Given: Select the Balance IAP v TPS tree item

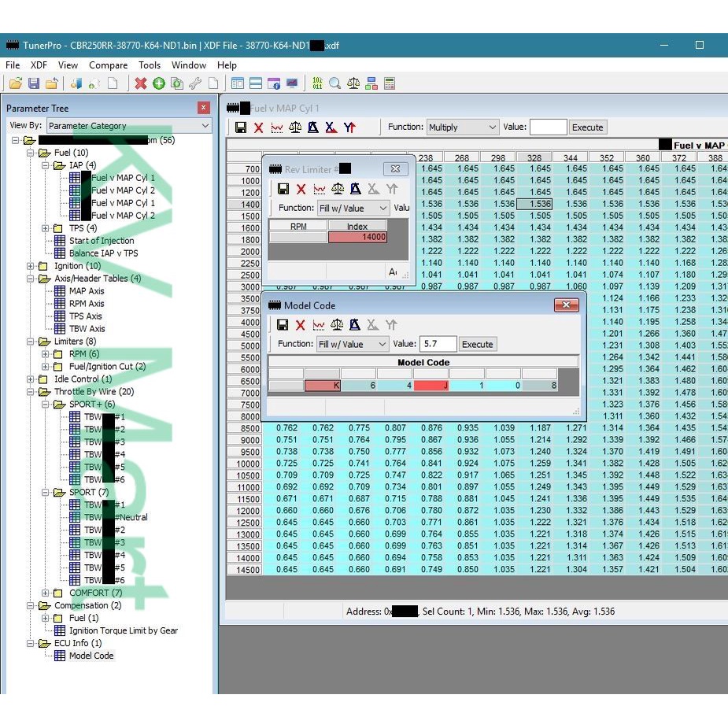Looking at the screenshot, I should tap(103, 253).
